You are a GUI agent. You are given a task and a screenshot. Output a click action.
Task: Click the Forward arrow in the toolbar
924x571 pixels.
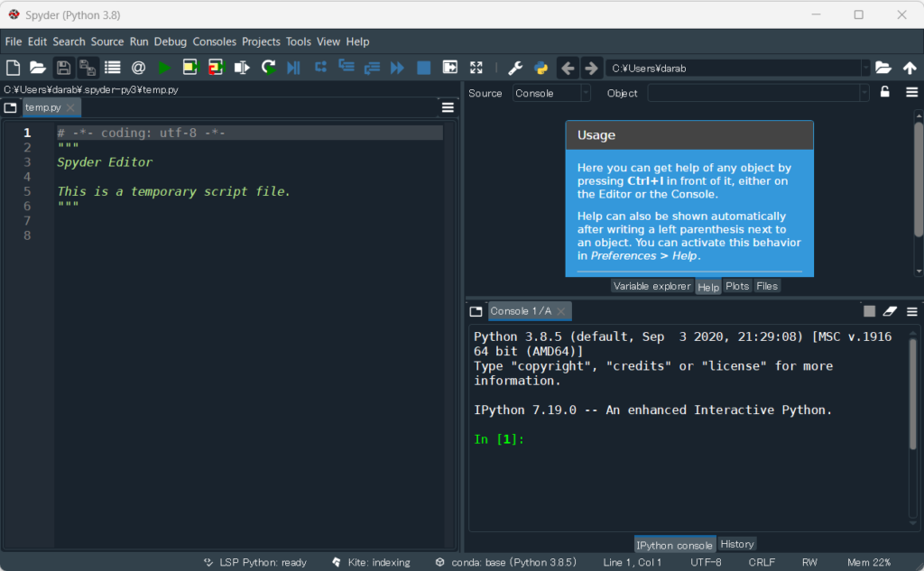click(591, 69)
